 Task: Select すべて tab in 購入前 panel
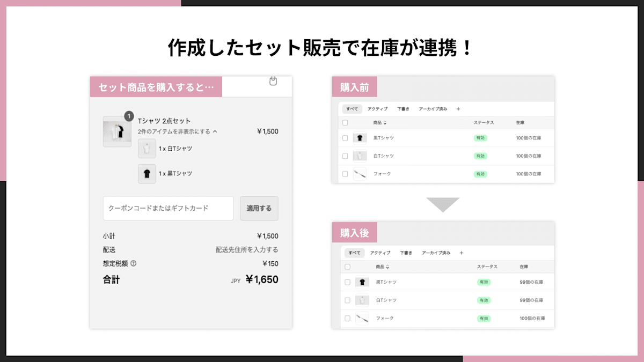(x=352, y=109)
